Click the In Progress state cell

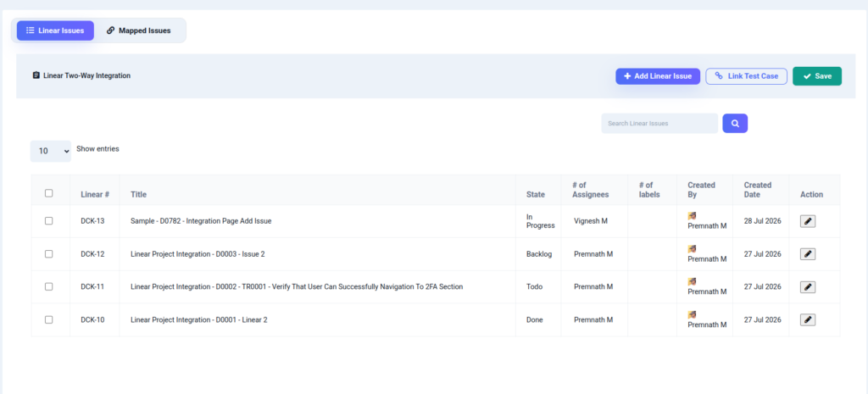pyautogui.click(x=540, y=221)
